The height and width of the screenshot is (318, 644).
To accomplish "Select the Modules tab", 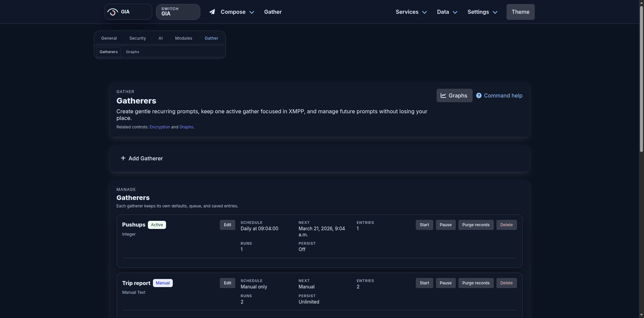I will [x=184, y=38].
